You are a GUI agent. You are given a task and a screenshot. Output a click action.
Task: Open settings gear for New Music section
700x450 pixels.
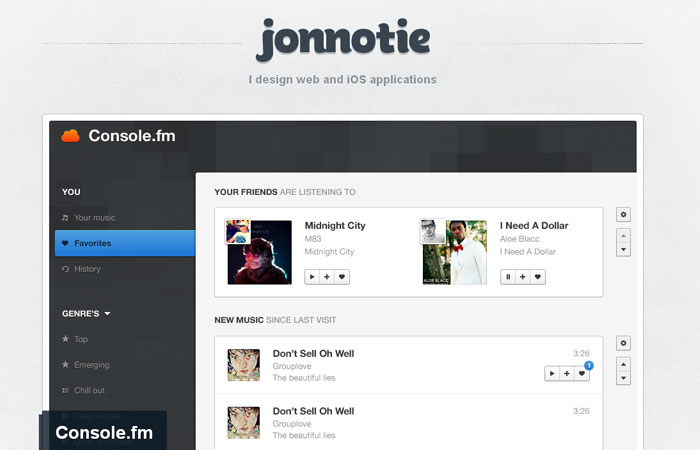623,343
